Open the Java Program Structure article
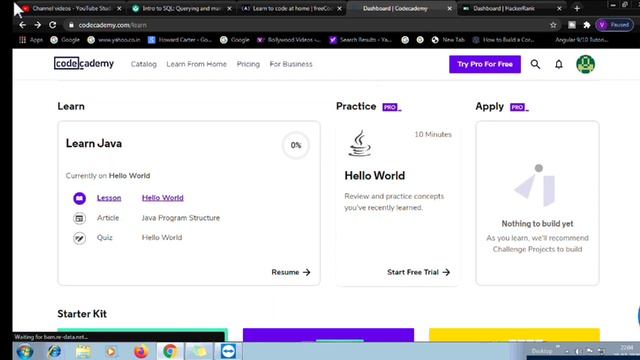Viewport: 640px width, 360px height. coord(181,218)
